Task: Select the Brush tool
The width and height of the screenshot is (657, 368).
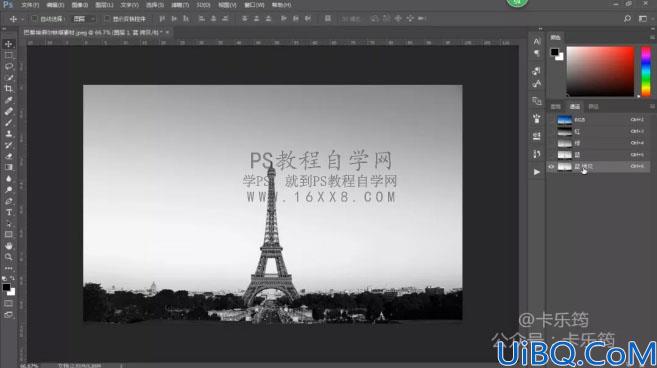Action: tap(8, 122)
